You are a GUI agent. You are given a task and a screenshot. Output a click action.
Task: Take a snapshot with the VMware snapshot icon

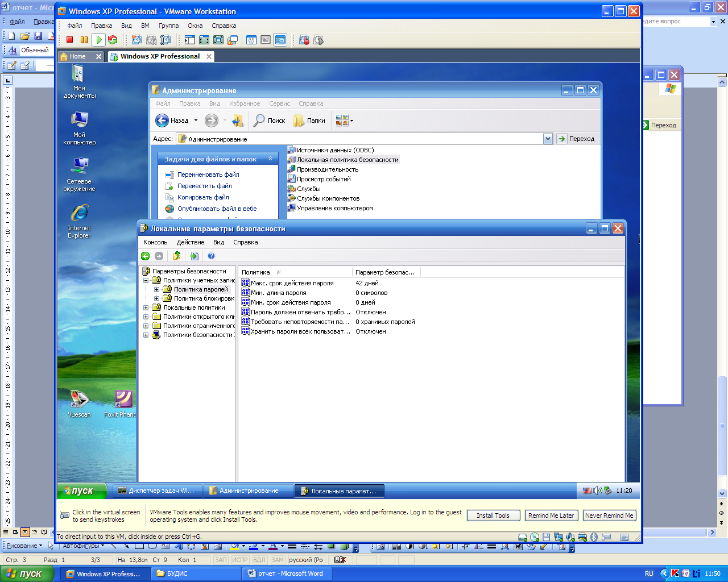pyautogui.click(x=136, y=40)
